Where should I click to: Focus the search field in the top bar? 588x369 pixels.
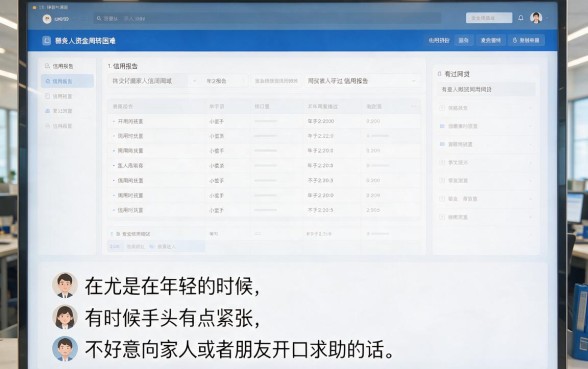pos(267,18)
